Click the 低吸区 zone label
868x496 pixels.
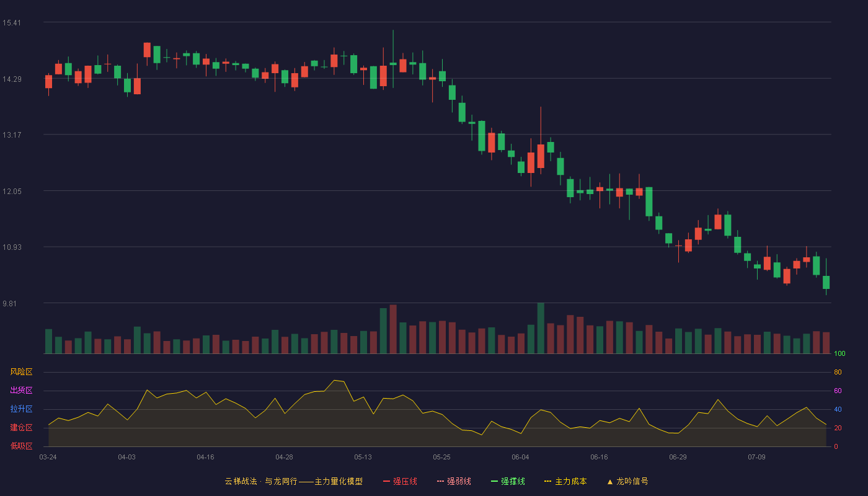(x=22, y=446)
